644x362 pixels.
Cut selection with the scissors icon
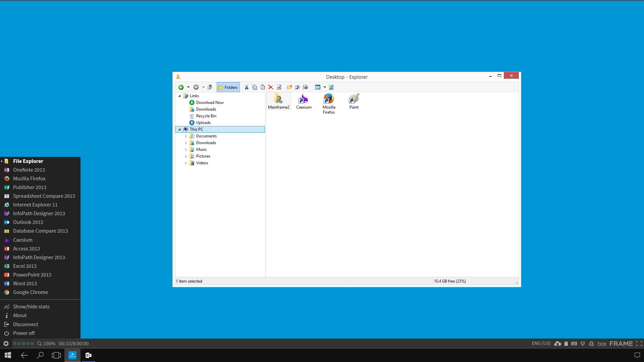247,87
